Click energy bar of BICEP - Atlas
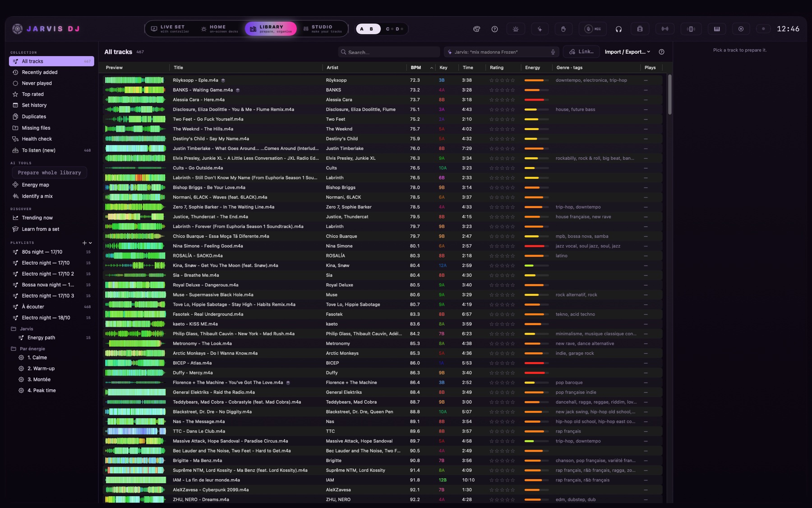 536,363
